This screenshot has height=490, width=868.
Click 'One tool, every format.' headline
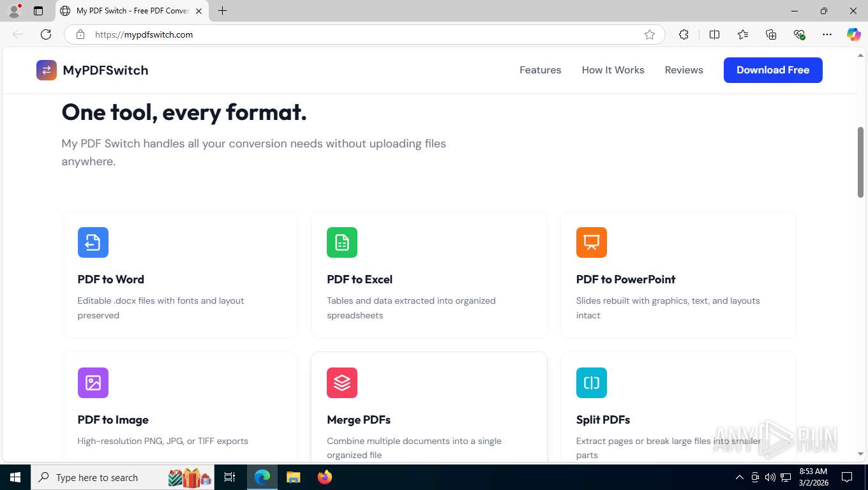click(184, 112)
